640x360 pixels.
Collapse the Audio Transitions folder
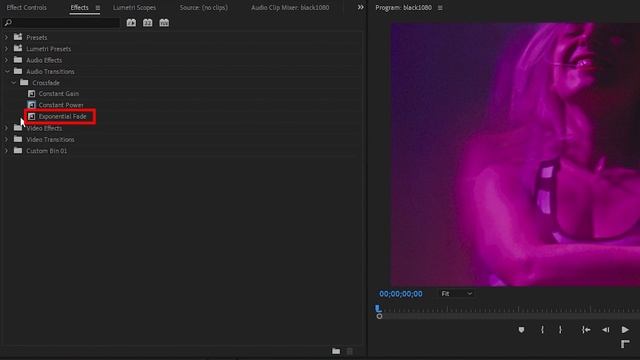(7, 71)
